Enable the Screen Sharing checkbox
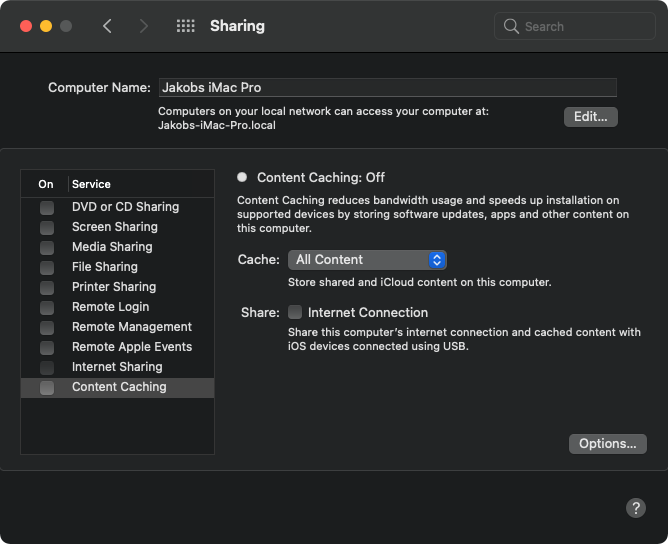The width and height of the screenshot is (668, 544). click(x=47, y=227)
